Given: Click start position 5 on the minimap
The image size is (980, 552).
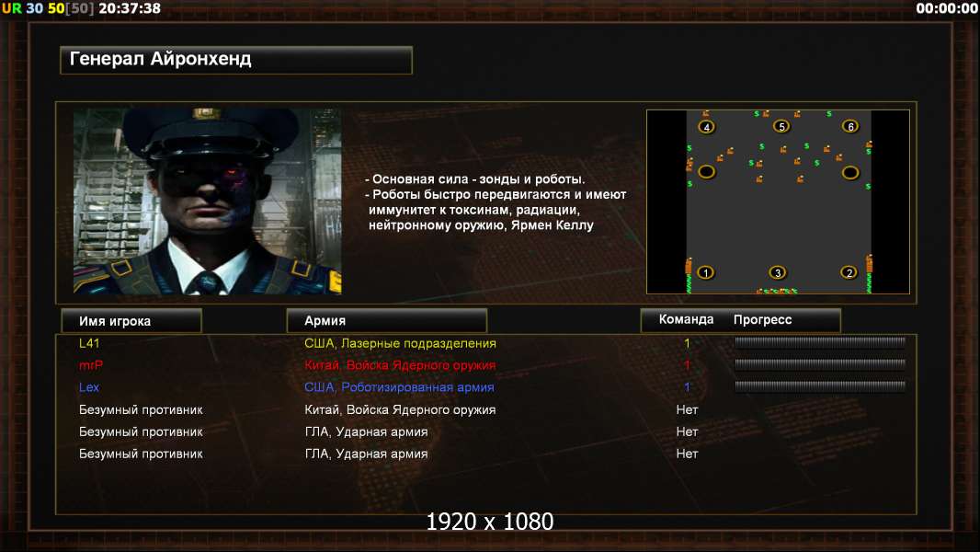Looking at the screenshot, I should [781, 126].
